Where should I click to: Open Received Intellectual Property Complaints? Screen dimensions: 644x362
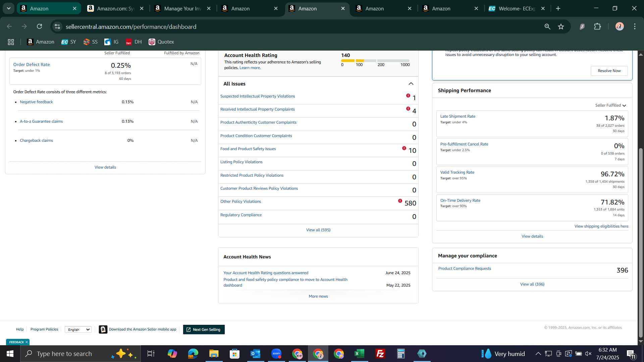coord(257,109)
